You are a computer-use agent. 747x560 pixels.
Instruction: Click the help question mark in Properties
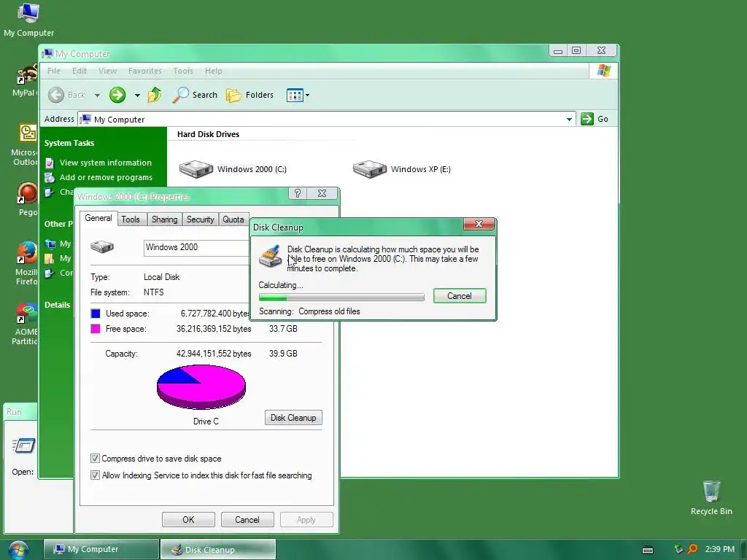(x=298, y=193)
